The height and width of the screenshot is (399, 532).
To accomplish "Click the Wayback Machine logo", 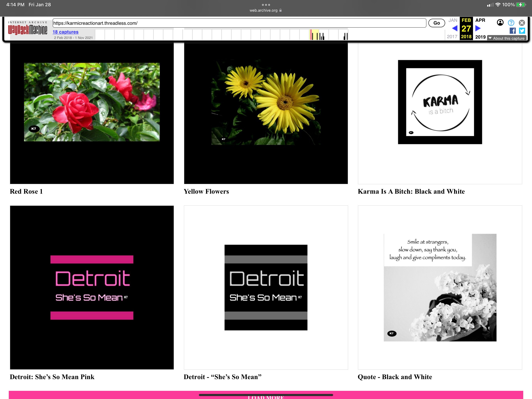I will tap(28, 28).
